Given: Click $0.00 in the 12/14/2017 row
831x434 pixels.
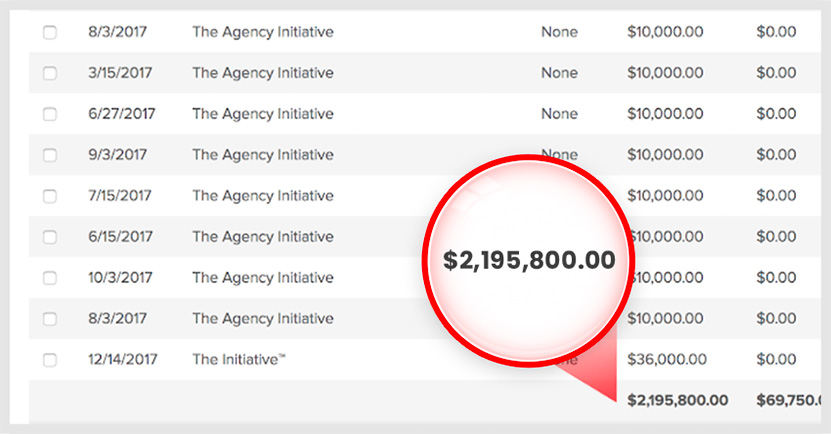Looking at the screenshot, I should coord(776,359).
